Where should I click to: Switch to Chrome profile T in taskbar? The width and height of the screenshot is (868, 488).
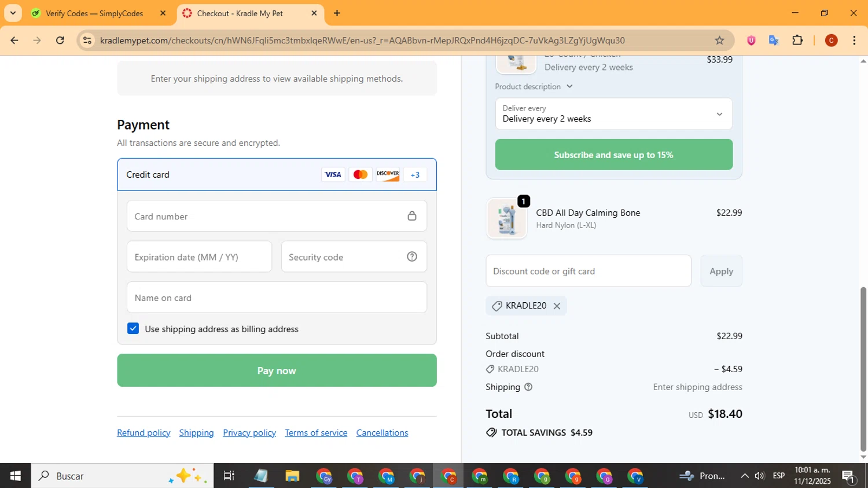click(355, 476)
